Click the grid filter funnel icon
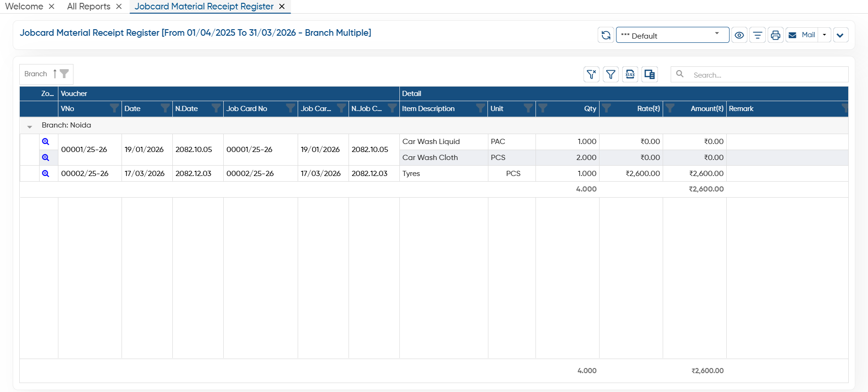The image size is (868, 392). click(611, 74)
